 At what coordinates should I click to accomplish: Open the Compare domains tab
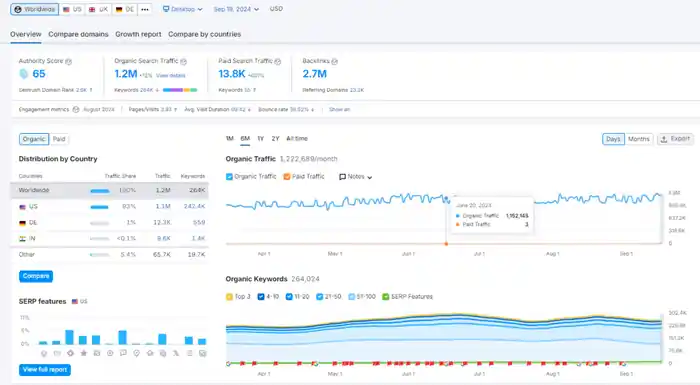[x=79, y=34]
